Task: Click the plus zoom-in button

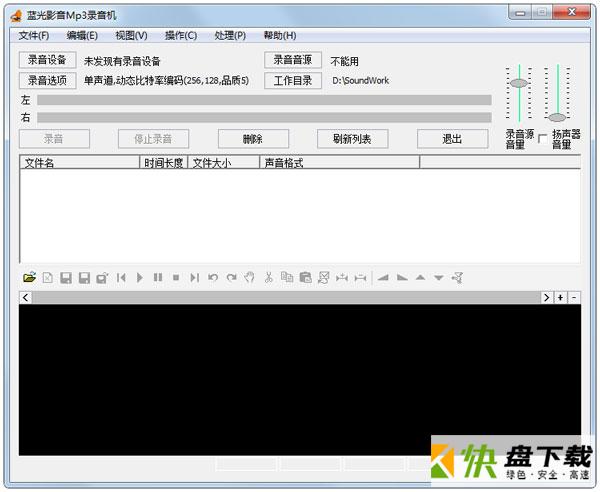Action: pyautogui.click(x=560, y=297)
